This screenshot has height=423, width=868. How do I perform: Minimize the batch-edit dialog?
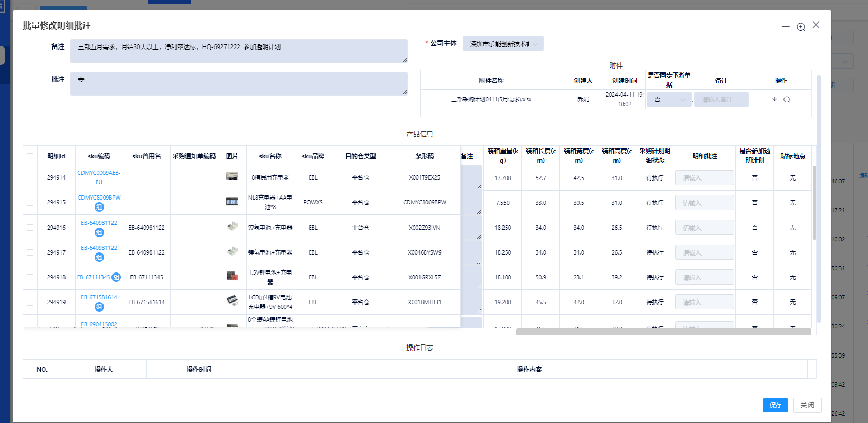(786, 26)
